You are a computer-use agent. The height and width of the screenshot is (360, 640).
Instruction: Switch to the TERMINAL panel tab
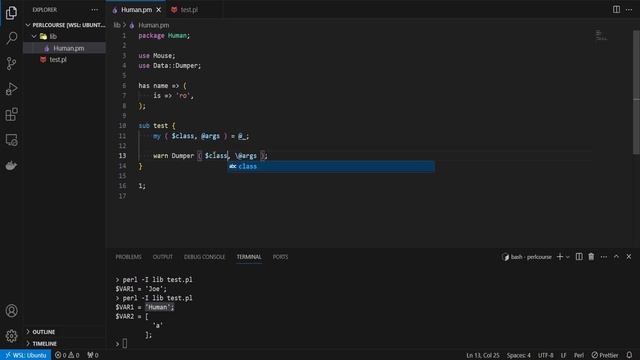pos(249,257)
